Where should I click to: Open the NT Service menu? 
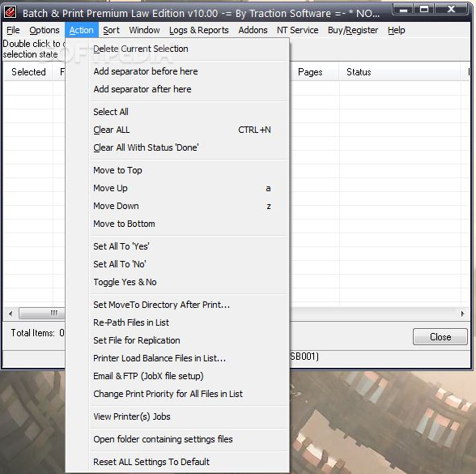298,30
